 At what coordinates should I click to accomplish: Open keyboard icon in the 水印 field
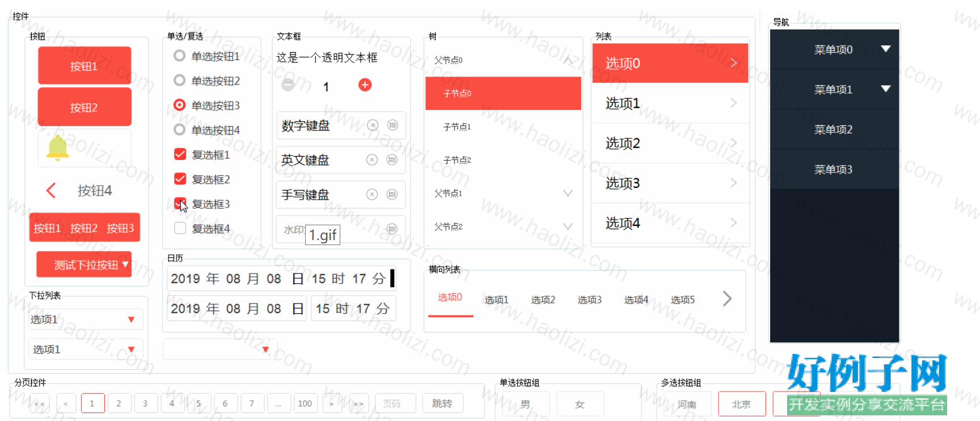pos(392,229)
